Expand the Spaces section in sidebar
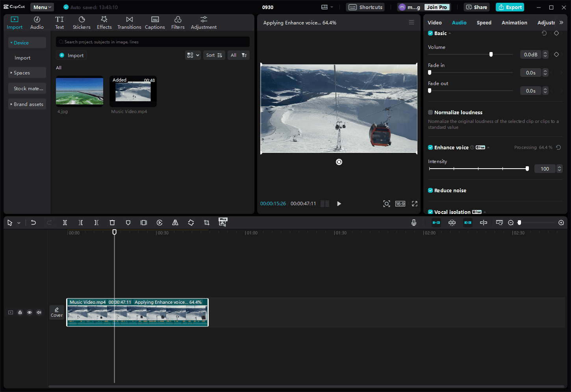Image resolution: width=571 pixels, height=392 pixels. (x=27, y=73)
